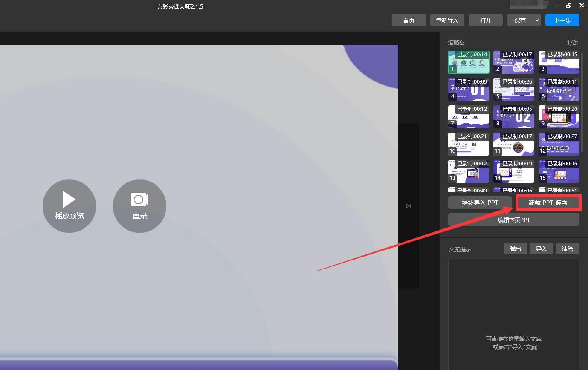This screenshot has height=370, width=588.
Task: Select slide thumbnail 14 recorded 00:19
Action: click(514, 171)
